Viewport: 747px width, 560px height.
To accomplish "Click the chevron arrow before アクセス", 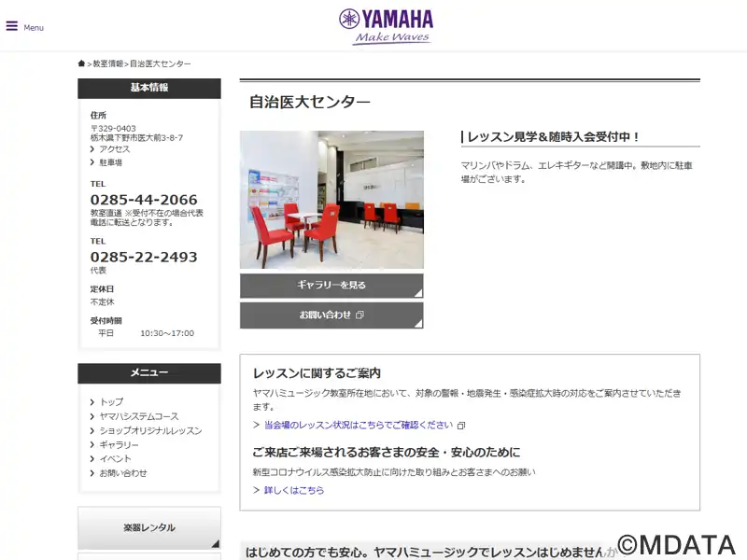I will click(92, 149).
